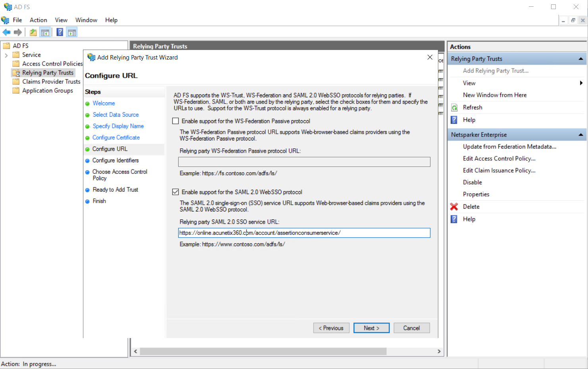Click the AD FS root folder icon
The image size is (588, 369).
click(6, 46)
